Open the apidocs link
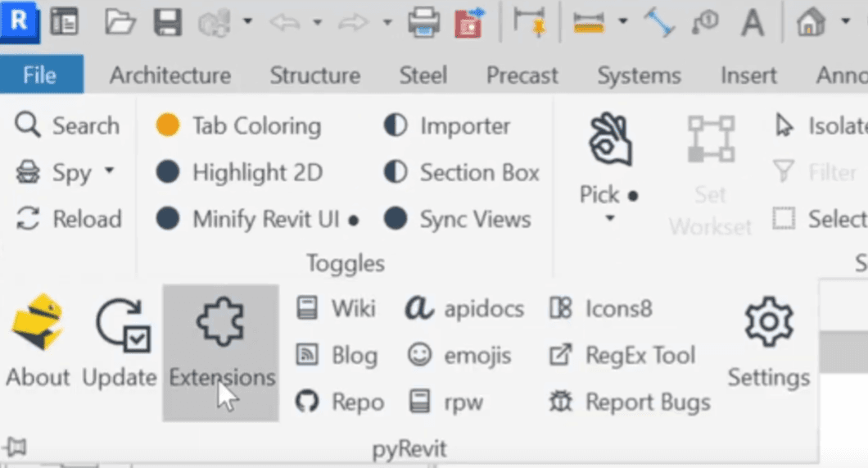 point(464,308)
